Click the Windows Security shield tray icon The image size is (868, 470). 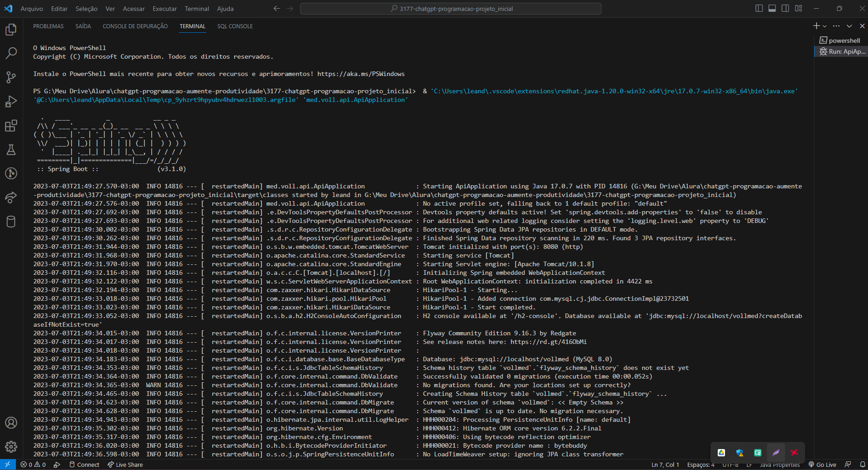click(x=740, y=452)
